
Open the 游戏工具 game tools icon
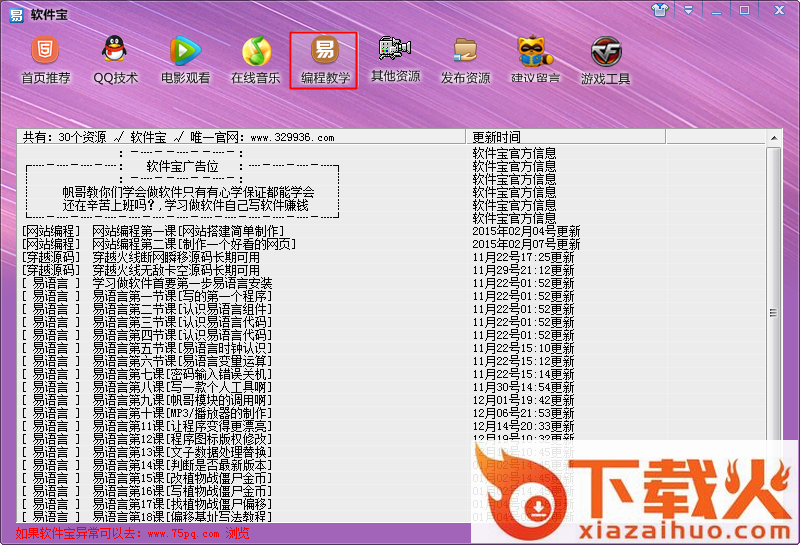pyautogui.click(x=606, y=59)
